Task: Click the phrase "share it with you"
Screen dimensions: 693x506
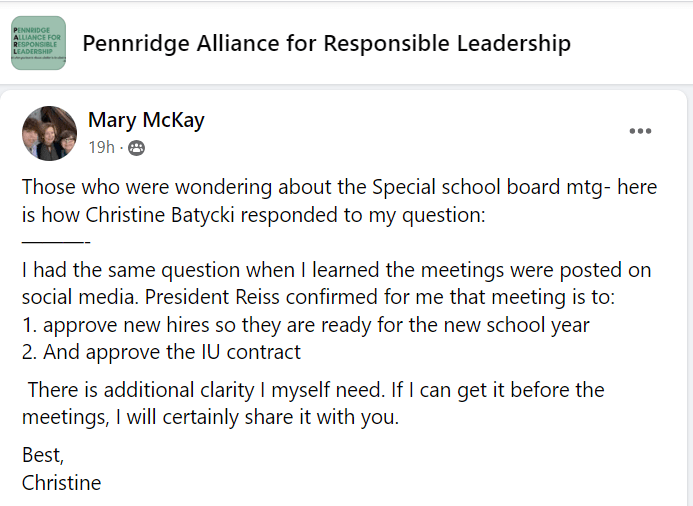Action: tap(329, 417)
